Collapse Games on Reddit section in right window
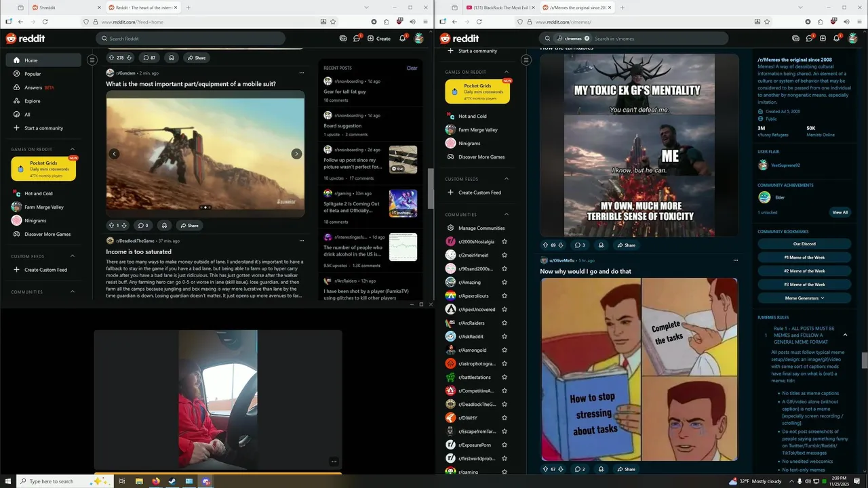 click(x=506, y=72)
